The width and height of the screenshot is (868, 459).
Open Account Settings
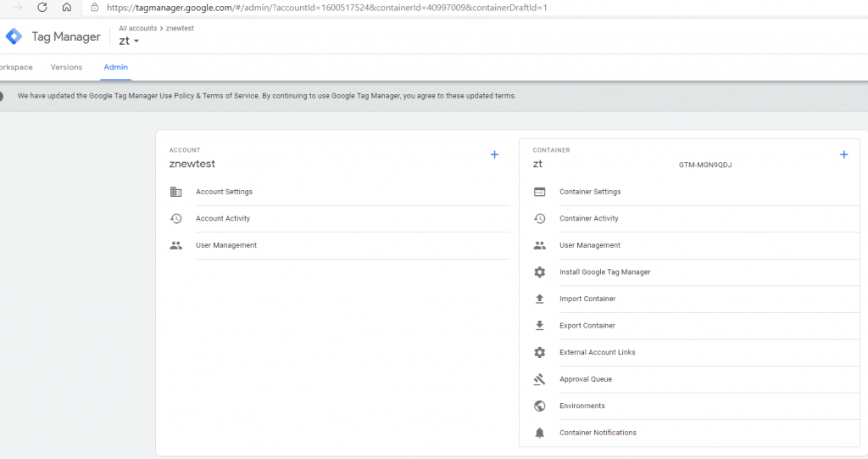coord(224,192)
